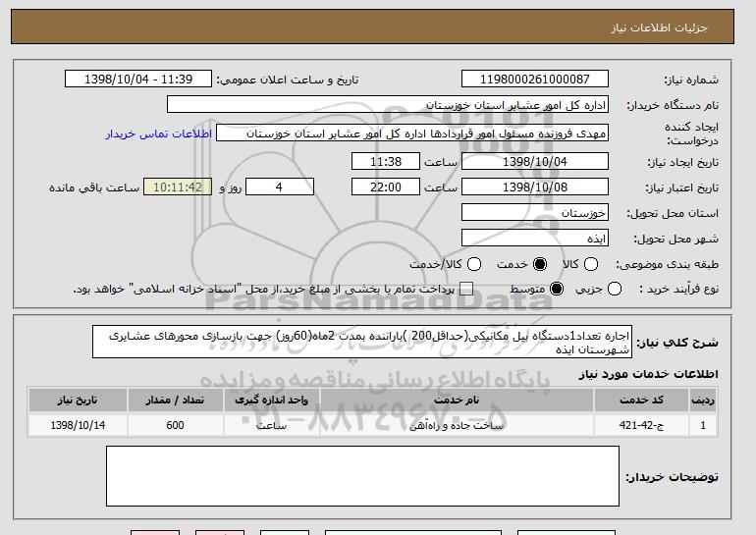The image size is (756, 535).
Task: Click the واحد اندازه گیری column header
Action: (x=271, y=401)
